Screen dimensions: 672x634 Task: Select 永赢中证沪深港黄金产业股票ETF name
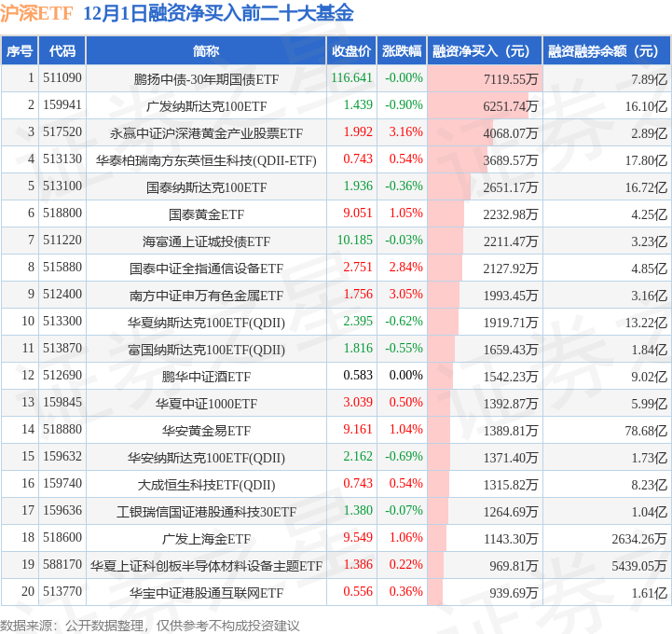(206, 133)
